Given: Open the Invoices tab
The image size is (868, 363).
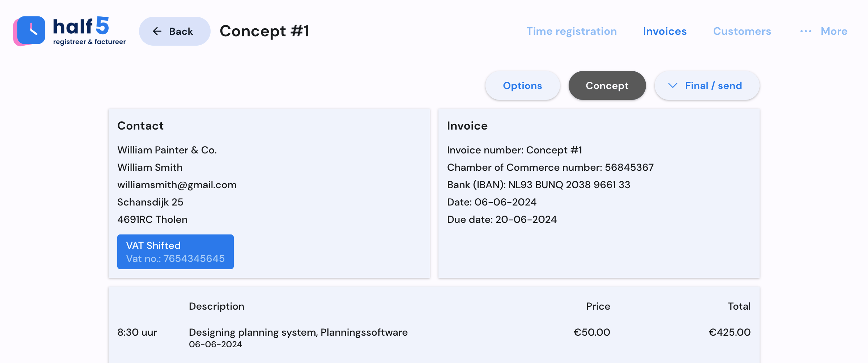Looking at the screenshot, I should [x=664, y=31].
